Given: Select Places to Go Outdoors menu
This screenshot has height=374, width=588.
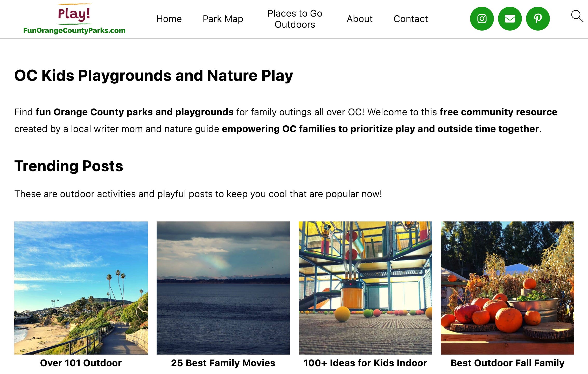Looking at the screenshot, I should 295,19.
